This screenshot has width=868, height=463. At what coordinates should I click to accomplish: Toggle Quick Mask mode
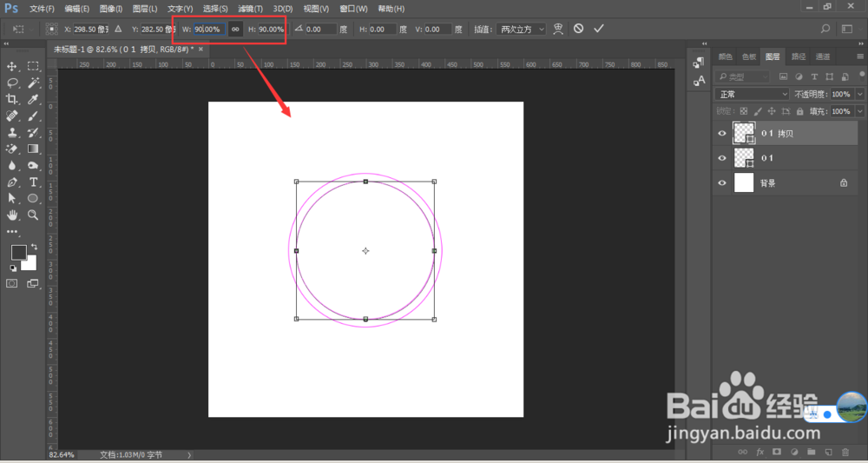click(x=11, y=283)
